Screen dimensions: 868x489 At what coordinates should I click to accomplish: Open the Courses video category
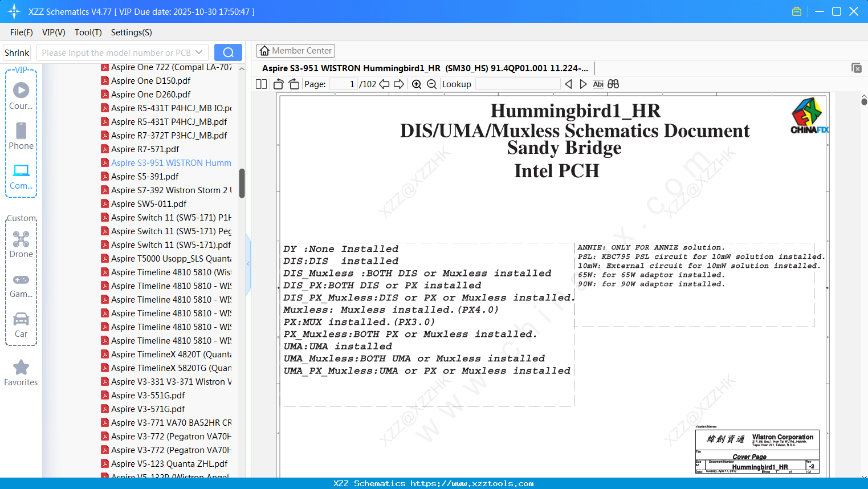tap(21, 96)
